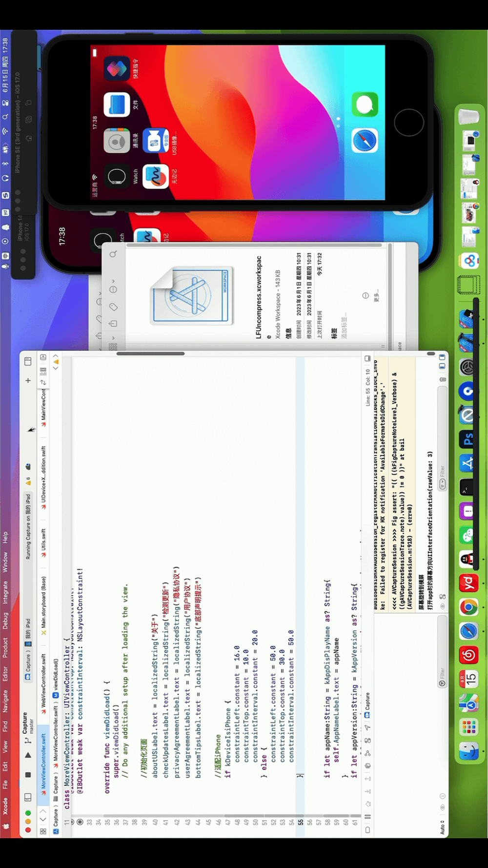
Task: Click the Step Out debug button
Action: [x=367, y=779]
